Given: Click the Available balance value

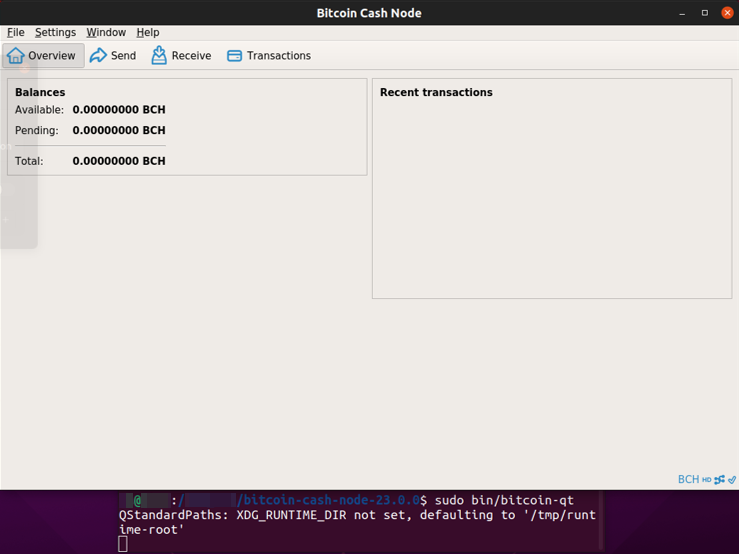Looking at the screenshot, I should tap(119, 110).
